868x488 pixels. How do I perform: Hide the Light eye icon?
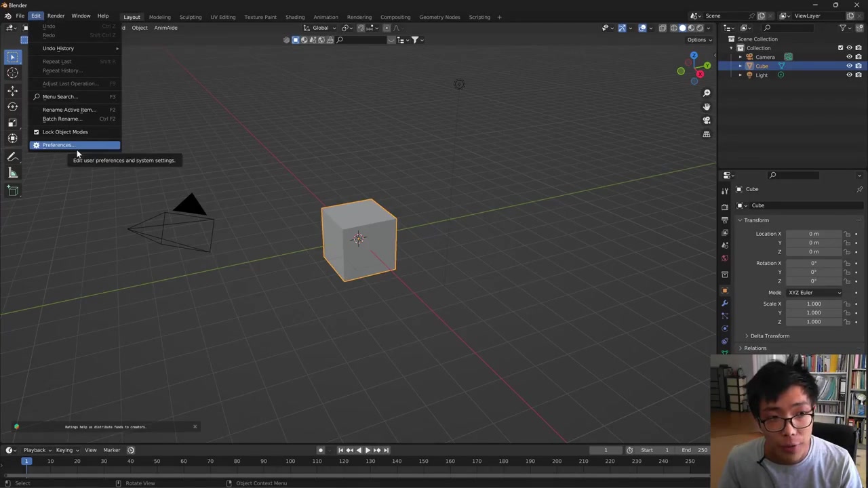(849, 75)
